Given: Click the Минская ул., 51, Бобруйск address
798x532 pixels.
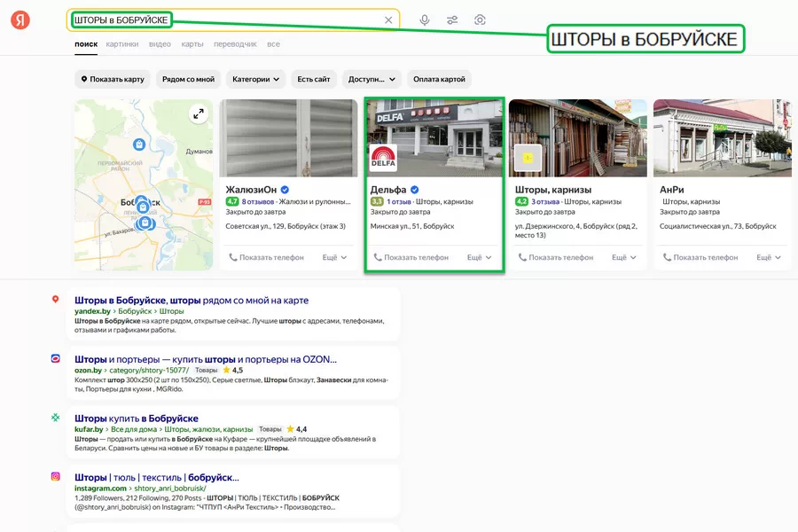Looking at the screenshot, I should click(412, 226).
